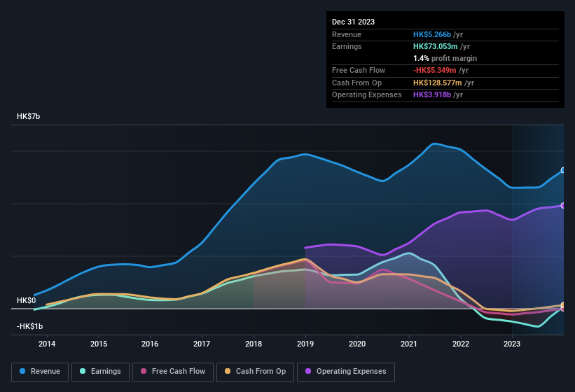Click the 2023 x-axis label
Viewport: 575px width, 392px height.
click(512, 344)
